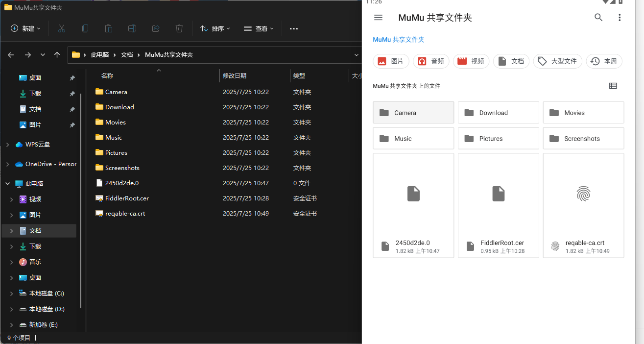The height and width of the screenshot is (344, 644).
Task: Go back with Explorer's left arrow
Action: pos(11,55)
